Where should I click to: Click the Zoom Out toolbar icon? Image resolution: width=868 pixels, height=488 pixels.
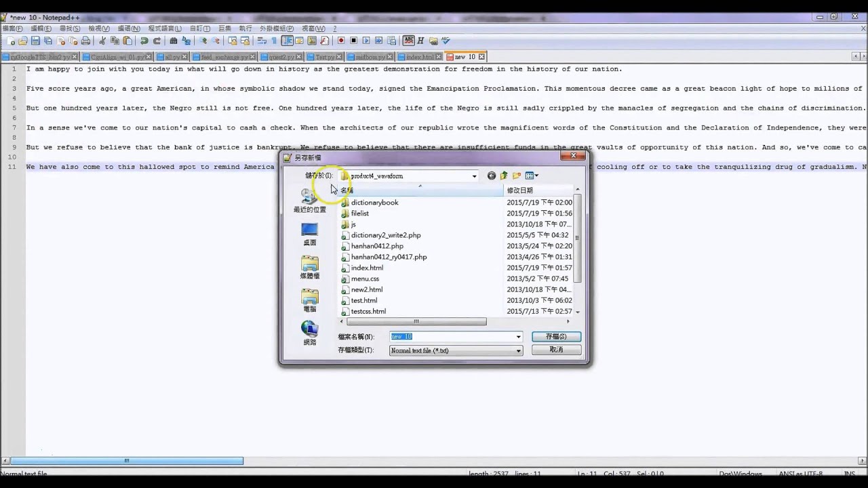click(x=216, y=41)
